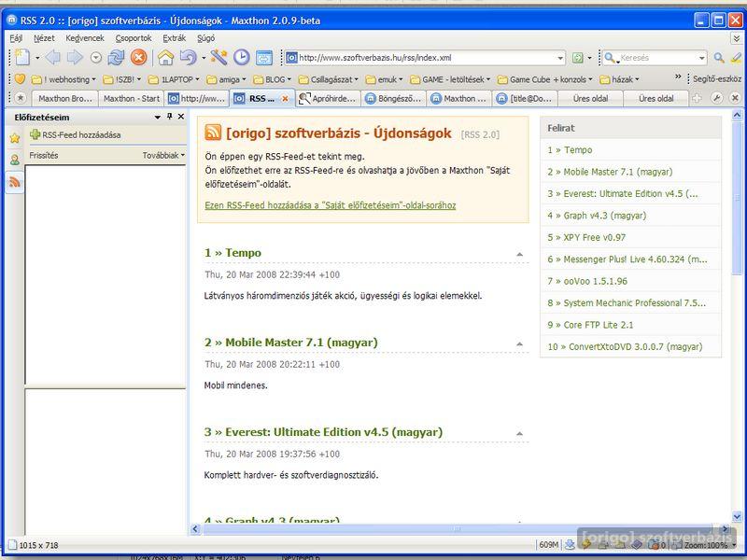Click the vertical scrollbar down arrow
This screenshot has width=747, height=560.
[x=737, y=516]
